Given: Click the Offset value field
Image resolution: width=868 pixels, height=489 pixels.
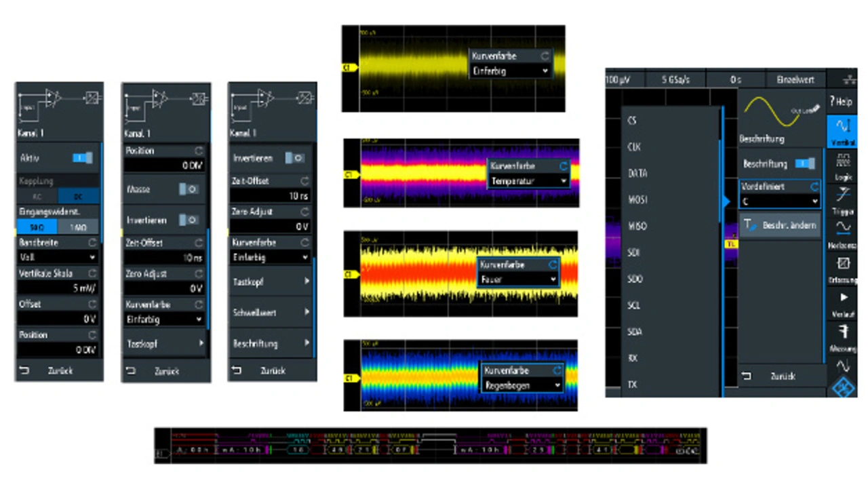Looking at the screenshot, I should pos(57,319).
